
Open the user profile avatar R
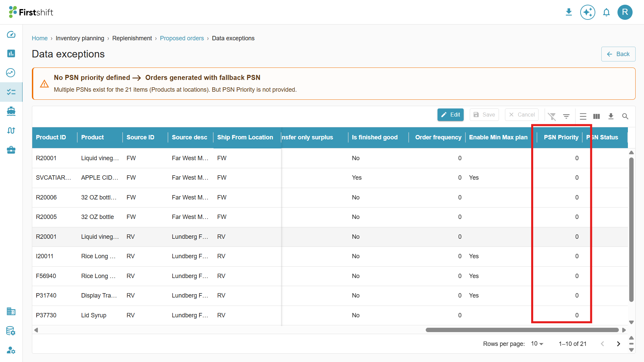point(625,12)
